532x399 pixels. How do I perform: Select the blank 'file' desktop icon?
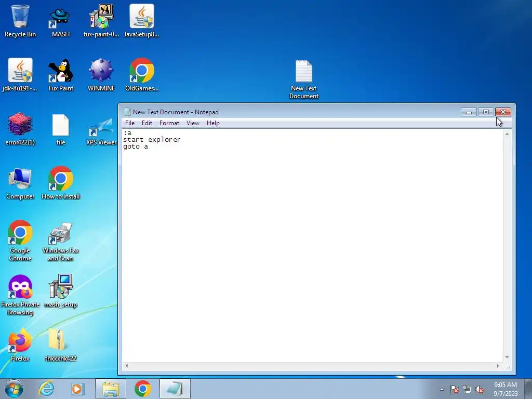click(x=61, y=129)
